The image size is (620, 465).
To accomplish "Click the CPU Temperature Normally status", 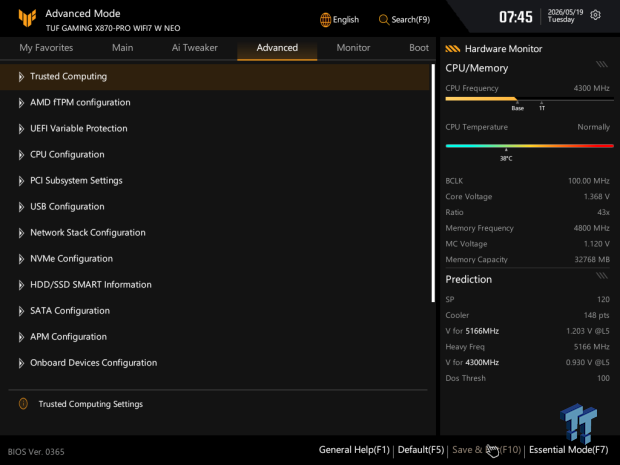I will (593, 127).
